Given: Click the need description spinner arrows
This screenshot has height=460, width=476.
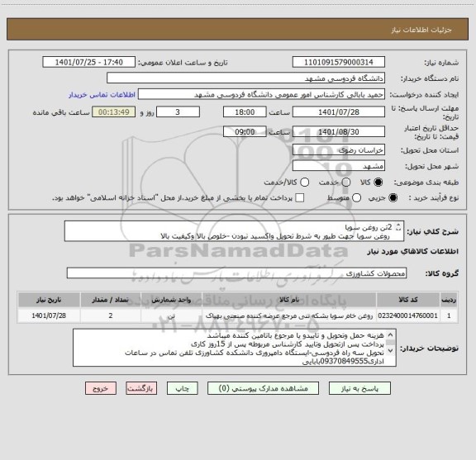Looking at the screenshot, I should (398, 227).
